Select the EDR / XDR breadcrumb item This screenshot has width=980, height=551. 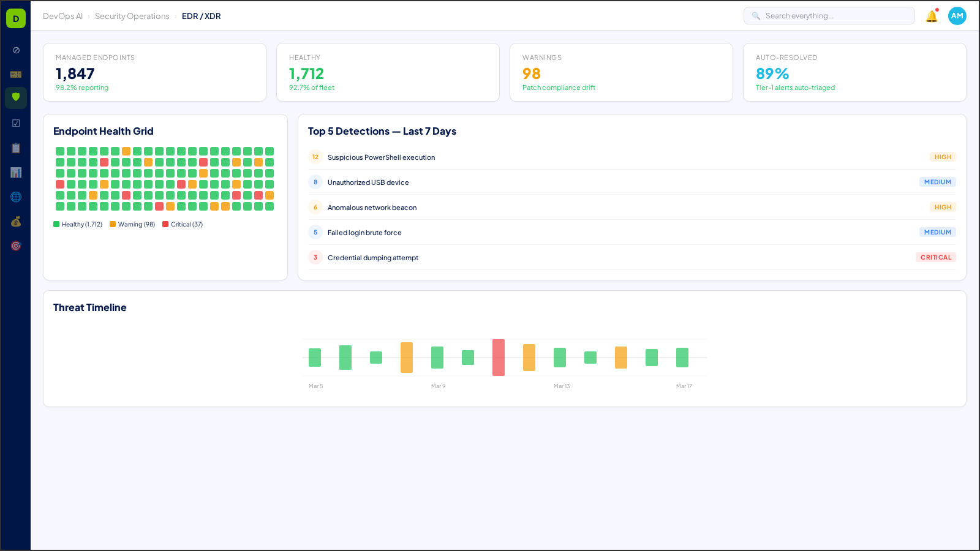point(202,16)
